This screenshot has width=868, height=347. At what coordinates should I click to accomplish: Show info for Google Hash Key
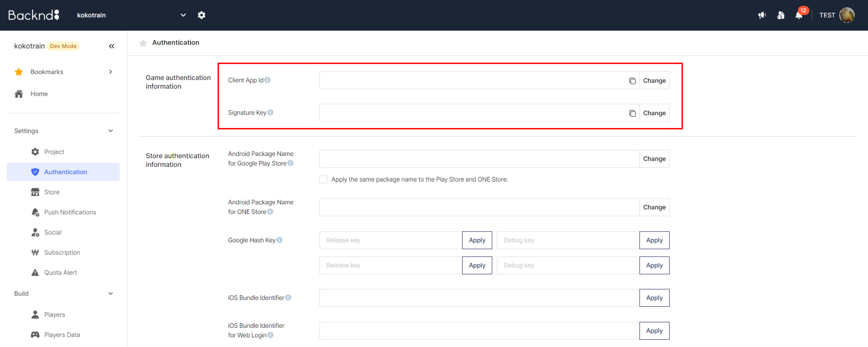point(279,240)
